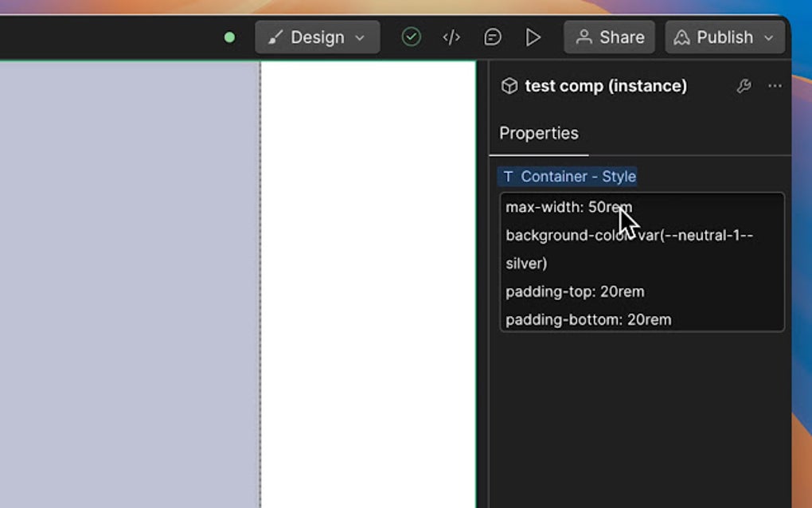Click the wrench icon for component settings

tap(744, 86)
